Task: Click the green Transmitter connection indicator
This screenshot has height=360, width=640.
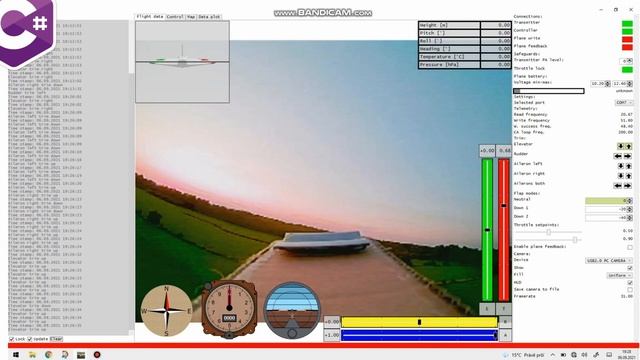Action: coord(627,24)
